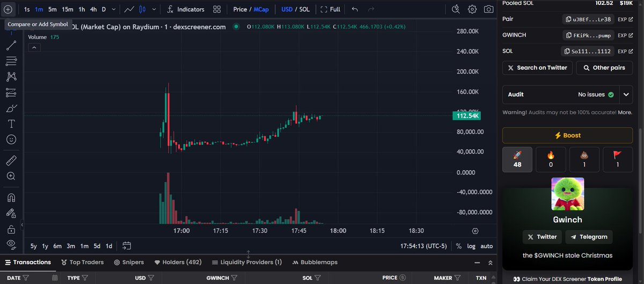Open the quick search icon
Screen dimensions: 644x284
[x=456, y=9]
